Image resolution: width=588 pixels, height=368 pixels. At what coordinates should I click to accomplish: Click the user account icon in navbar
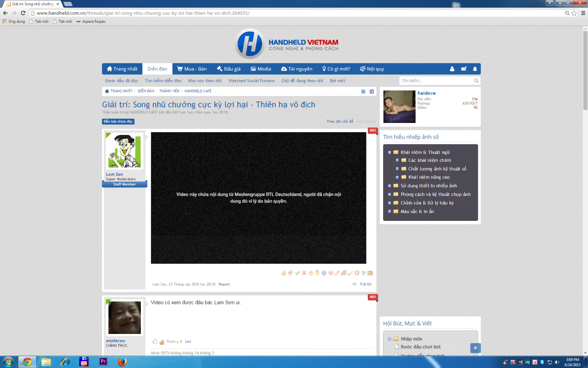[452, 69]
